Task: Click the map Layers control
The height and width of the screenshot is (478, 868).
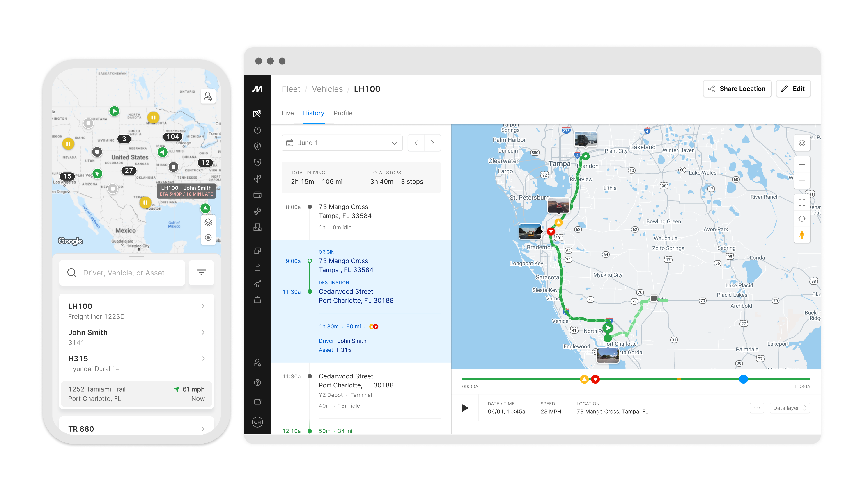Action: coord(802,143)
